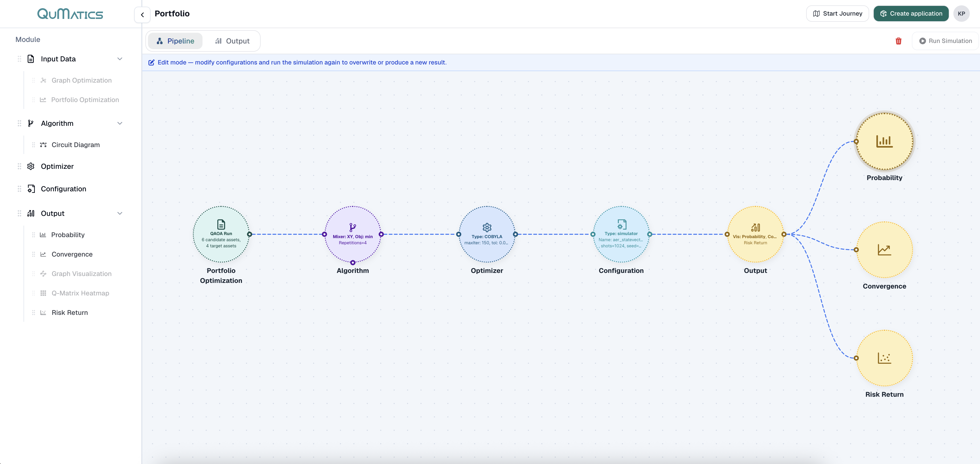Open the KP user avatar menu
Viewport: 980px width, 464px height.
tap(961, 14)
